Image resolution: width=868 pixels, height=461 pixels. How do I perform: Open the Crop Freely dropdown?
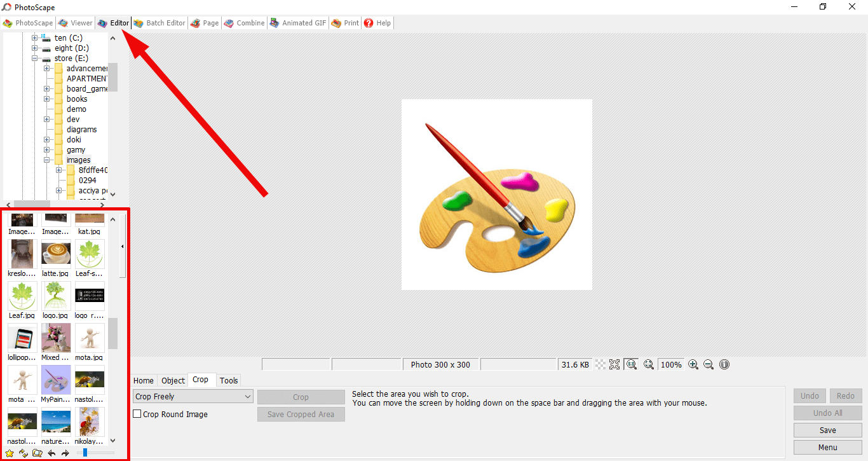(x=193, y=396)
